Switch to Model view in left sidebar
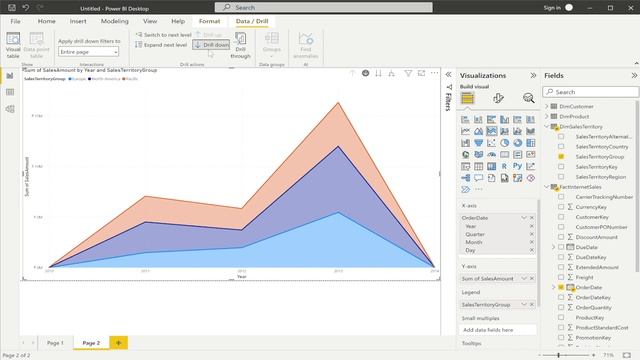This screenshot has height=360, width=640. [10, 109]
